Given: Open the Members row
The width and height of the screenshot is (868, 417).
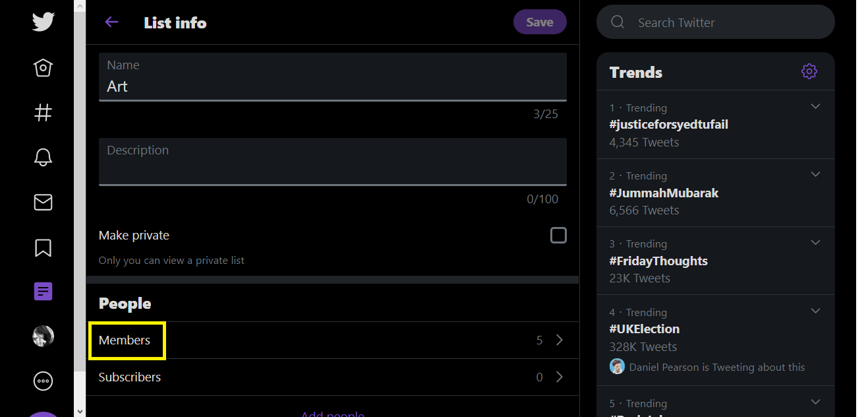Looking at the screenshot, I should pos(332,340).
